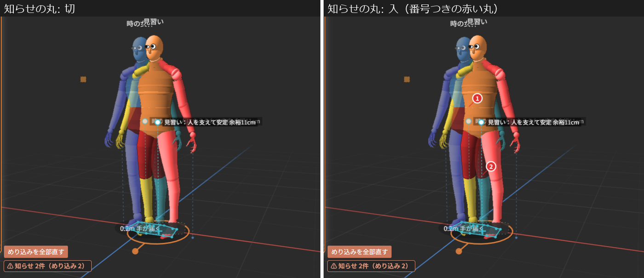This screenshot has height=278, width=644.
Task: Open 知らせ 2件 warning list in left panel
Action: [x=47, y=266]
